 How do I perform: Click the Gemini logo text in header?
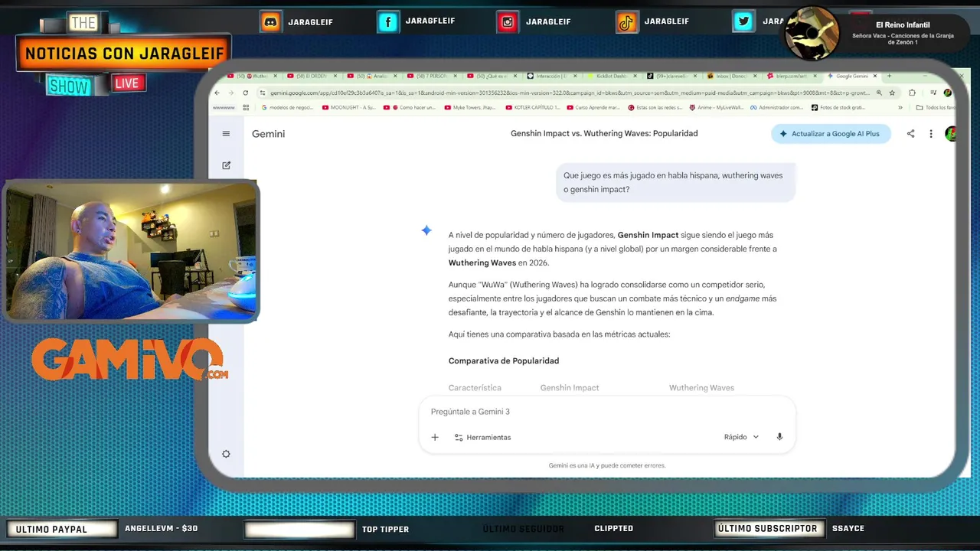(268, 134)
